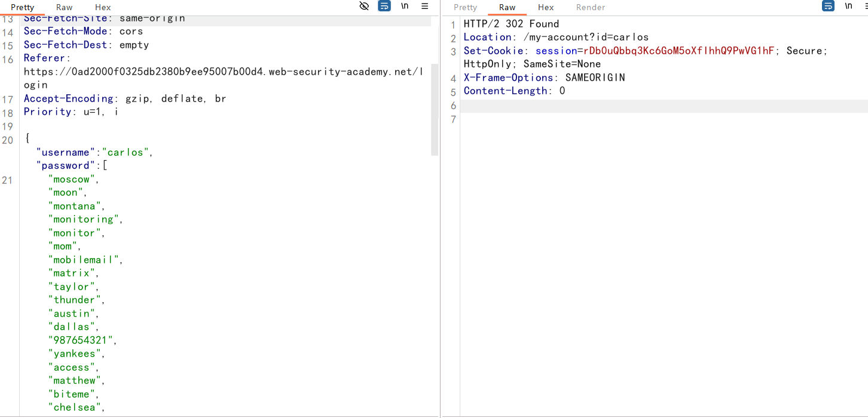
Task: Switch request view to Hex tab
Action: tap(103, 7)
